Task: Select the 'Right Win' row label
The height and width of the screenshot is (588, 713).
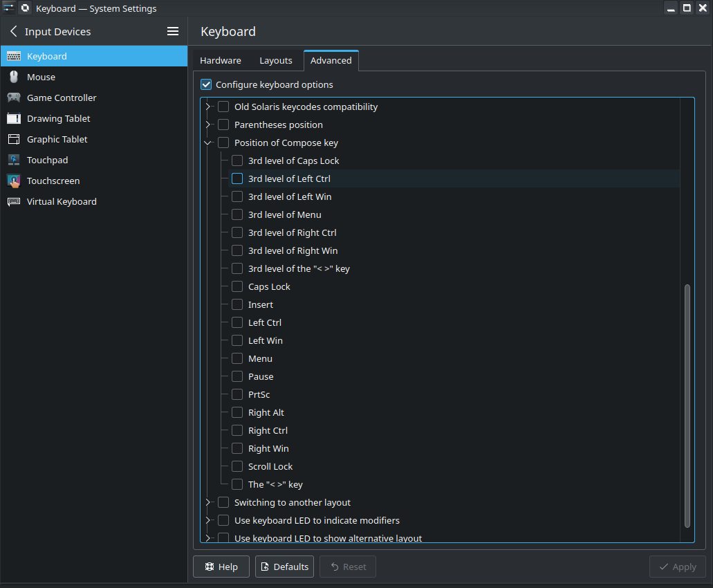Action: tap(268, 448)
